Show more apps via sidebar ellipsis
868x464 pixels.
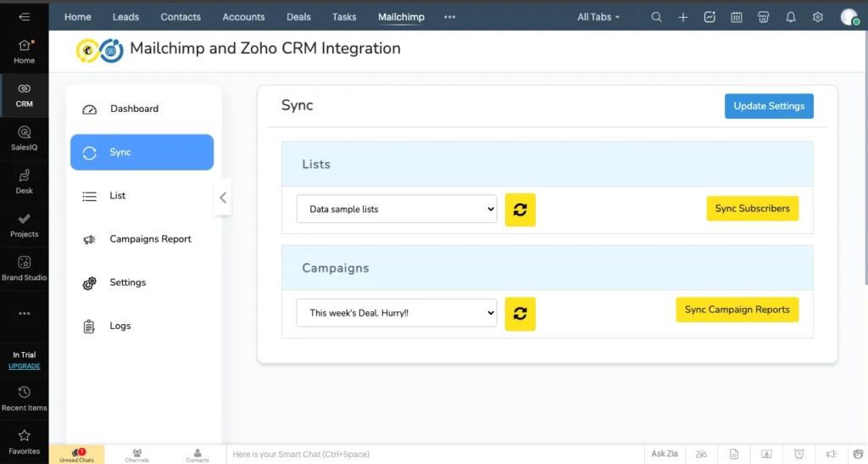[x=25, y=313]
